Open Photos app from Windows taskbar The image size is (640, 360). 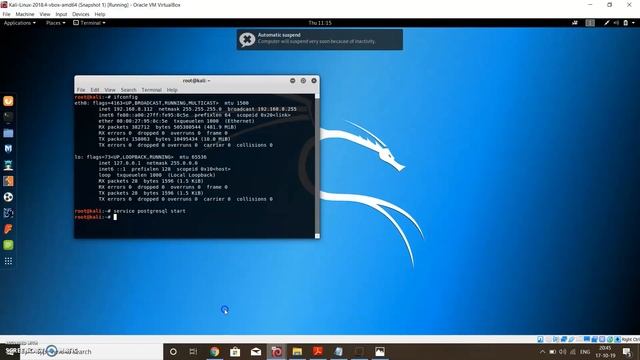tap(380, 351)
